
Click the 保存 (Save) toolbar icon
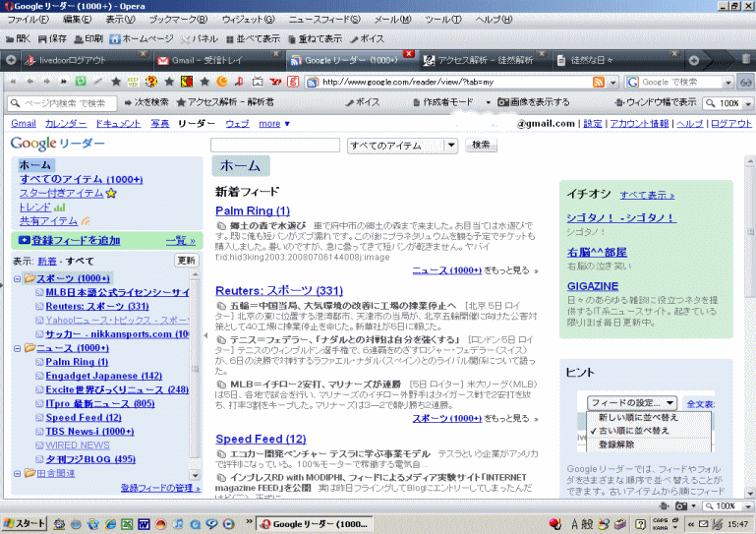pos(52,38)
